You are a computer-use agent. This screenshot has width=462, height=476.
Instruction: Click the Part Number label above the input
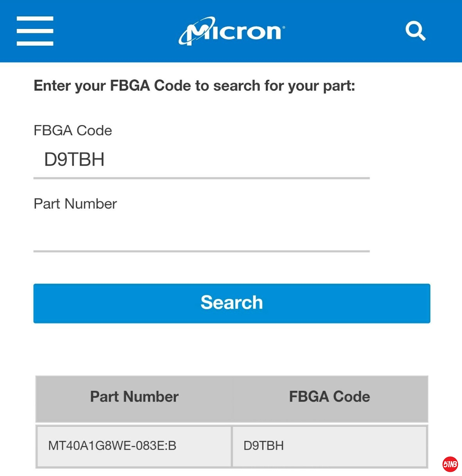(75, 204)
